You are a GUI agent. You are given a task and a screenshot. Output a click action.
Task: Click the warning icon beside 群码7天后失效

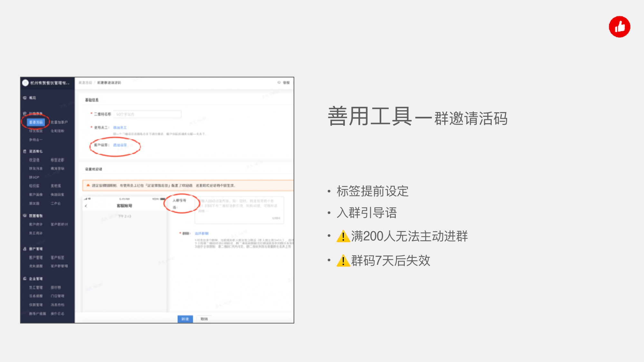(x=343, y=261)
